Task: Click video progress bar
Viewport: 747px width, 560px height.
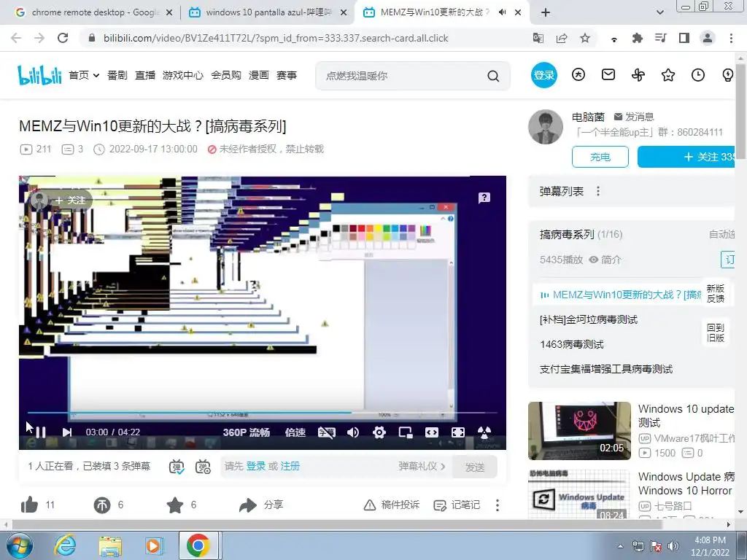Action: [262, 413]
